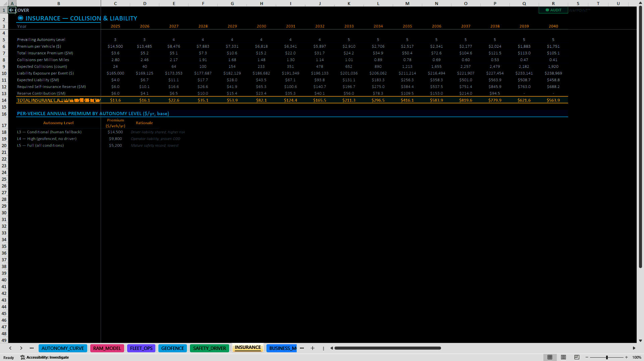The height and width of the screenshot is (361, 644).
Task: Click the horizontal scrollbar thumb
Action: (387, 348)
